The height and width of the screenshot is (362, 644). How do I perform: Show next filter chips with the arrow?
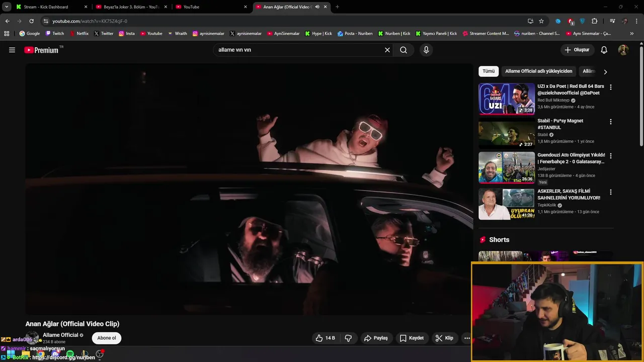click(605, 71)
